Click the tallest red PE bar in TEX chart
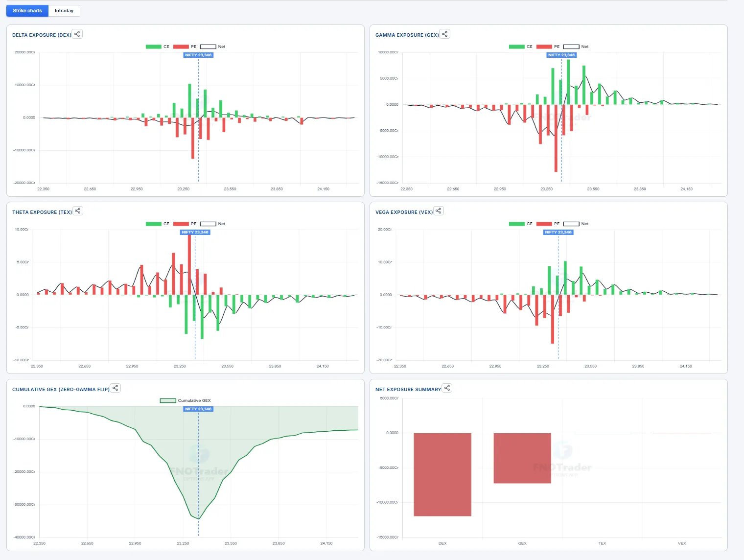 [189, 265]
